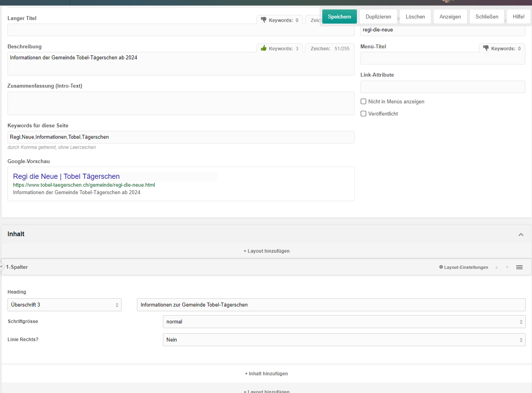Click the Schließen button
The width and height of the screenshot is (532, 393).
pyautogui.click(x=487, y=17)
